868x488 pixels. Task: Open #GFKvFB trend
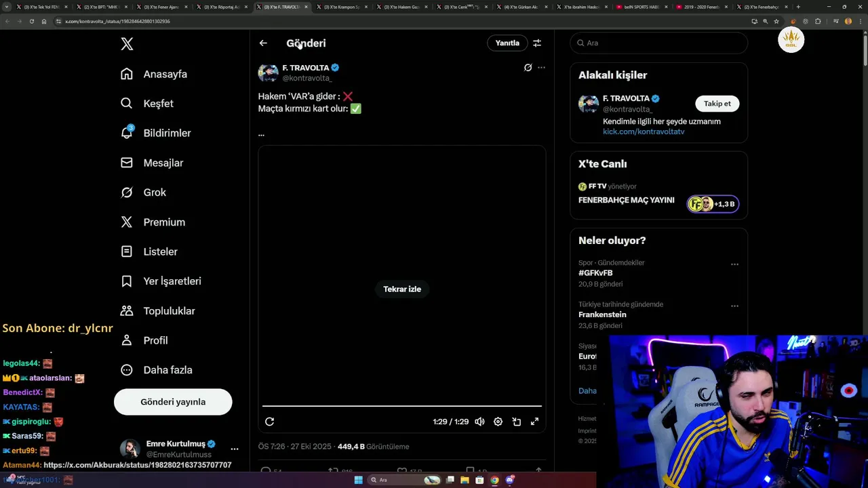(595, 273)
